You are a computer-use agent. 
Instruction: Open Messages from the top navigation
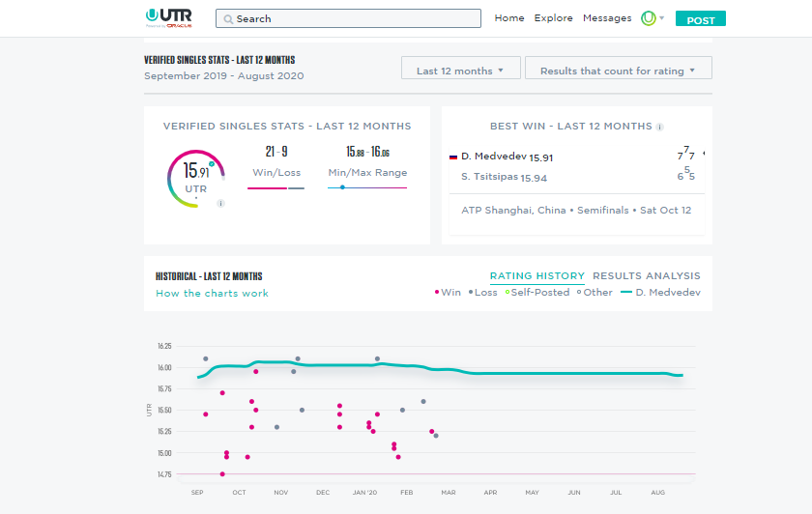(607, 18)
